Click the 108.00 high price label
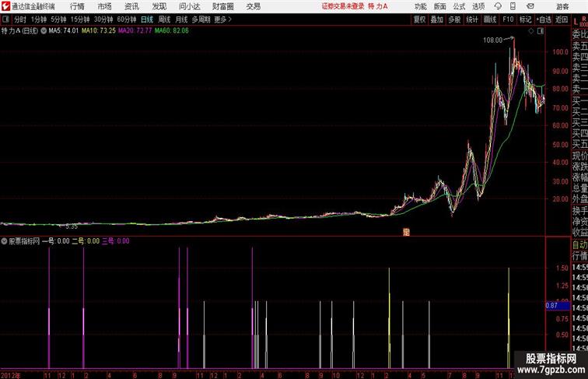The height and width of the screenshot is (379, 588). (x=493, y=40)
